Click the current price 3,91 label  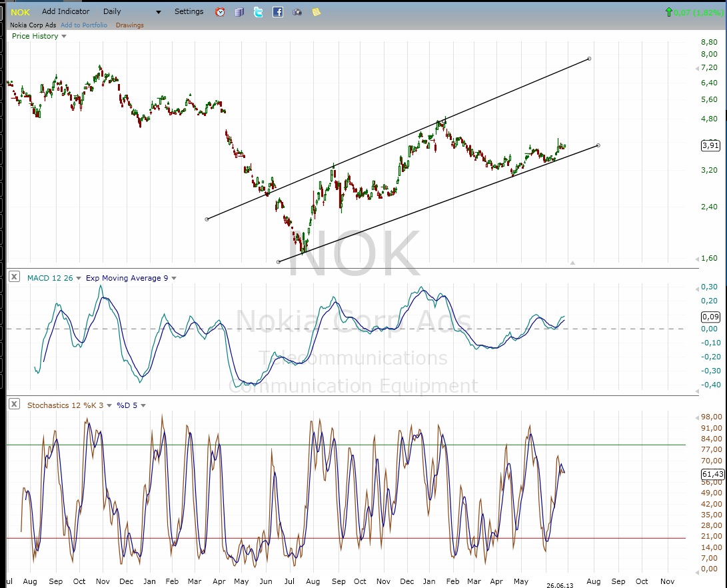click(710, 145)
